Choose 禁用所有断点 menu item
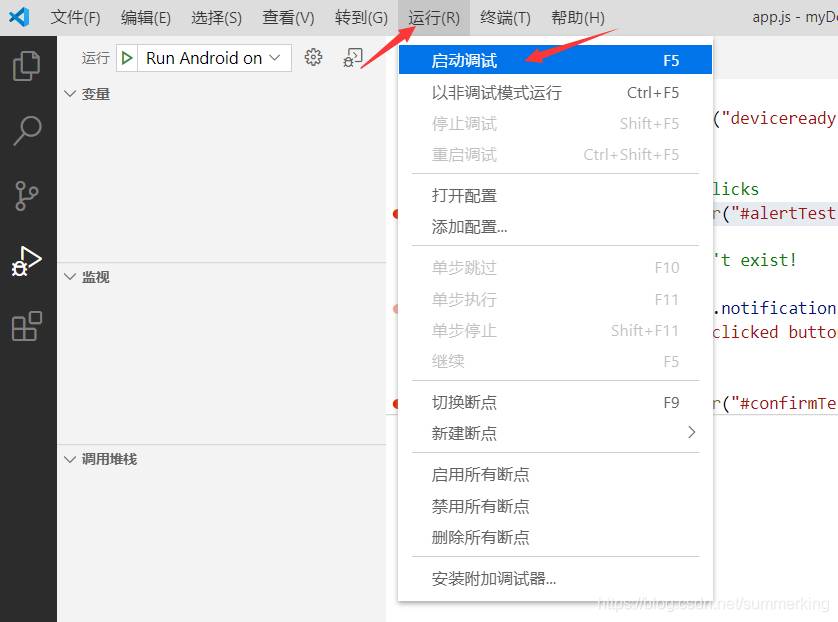 point(555,506)
